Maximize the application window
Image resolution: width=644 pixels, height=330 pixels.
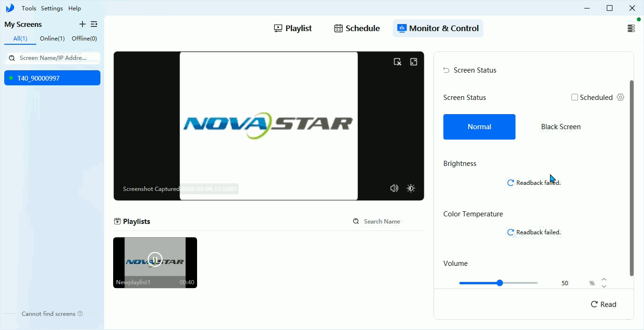point(610,8)
